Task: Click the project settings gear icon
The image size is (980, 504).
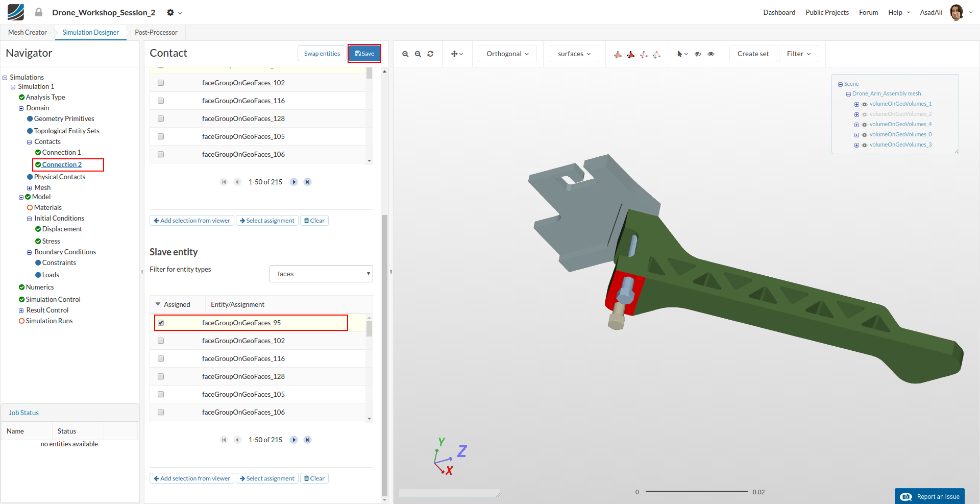Action: (x=170, y=13)
